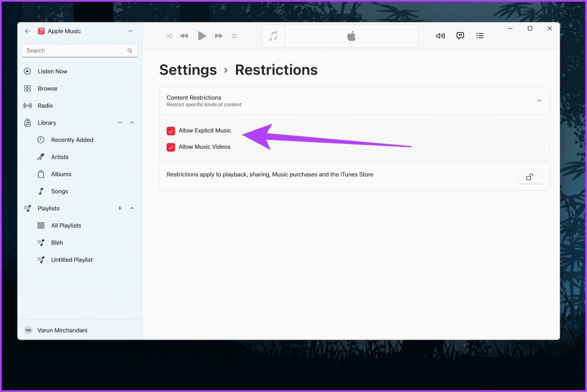Return to Settings via the breadcrumb

pos(188,70)
